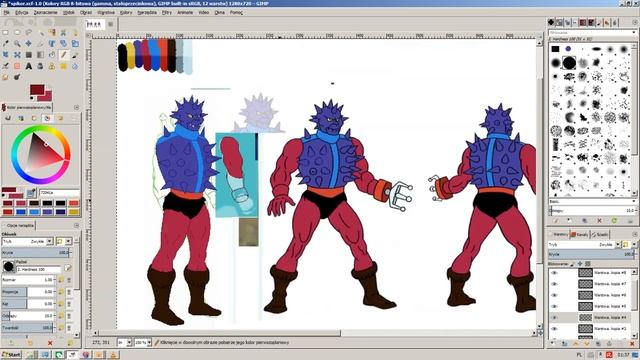Select the pink Eraser tool
The width and height of the screenshot is (640, 360).
17,66
